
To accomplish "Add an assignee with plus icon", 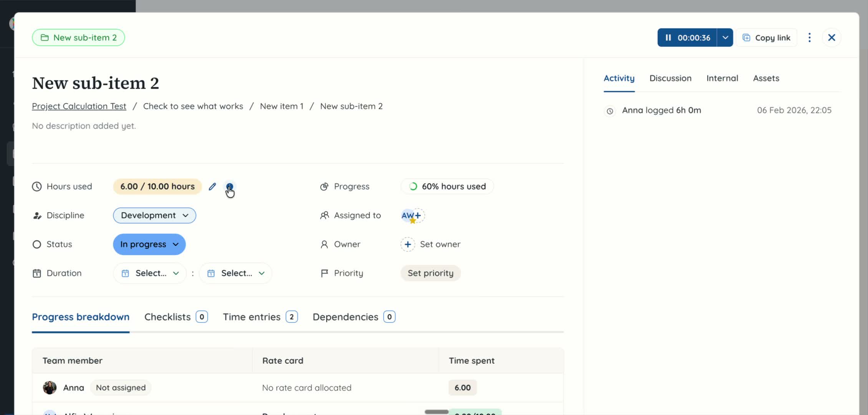I will 419,216.
